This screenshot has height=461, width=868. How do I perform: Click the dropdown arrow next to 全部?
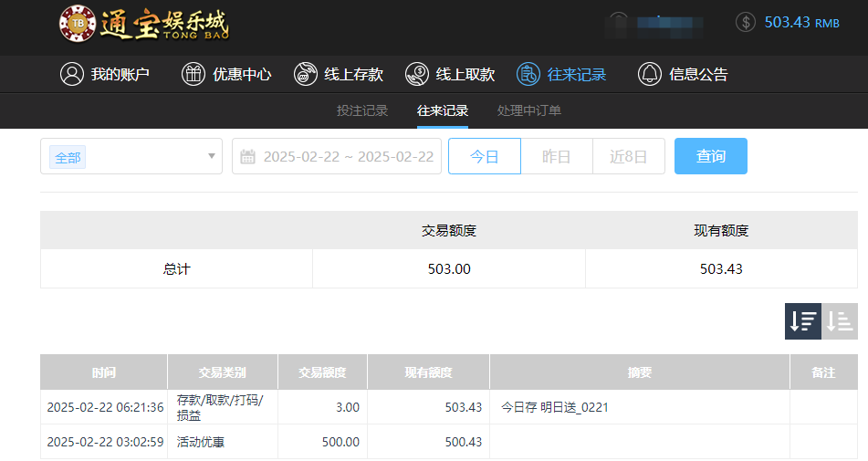point(212,156)
